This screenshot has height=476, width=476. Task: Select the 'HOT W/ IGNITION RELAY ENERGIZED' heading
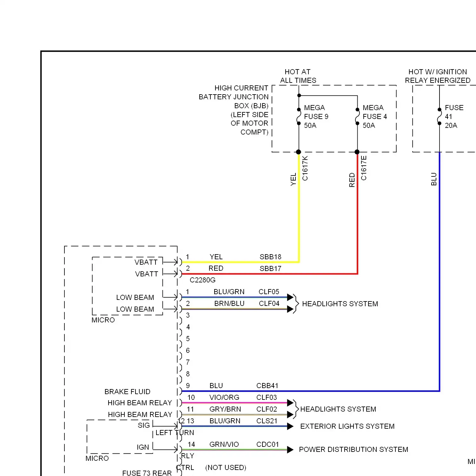438,76
